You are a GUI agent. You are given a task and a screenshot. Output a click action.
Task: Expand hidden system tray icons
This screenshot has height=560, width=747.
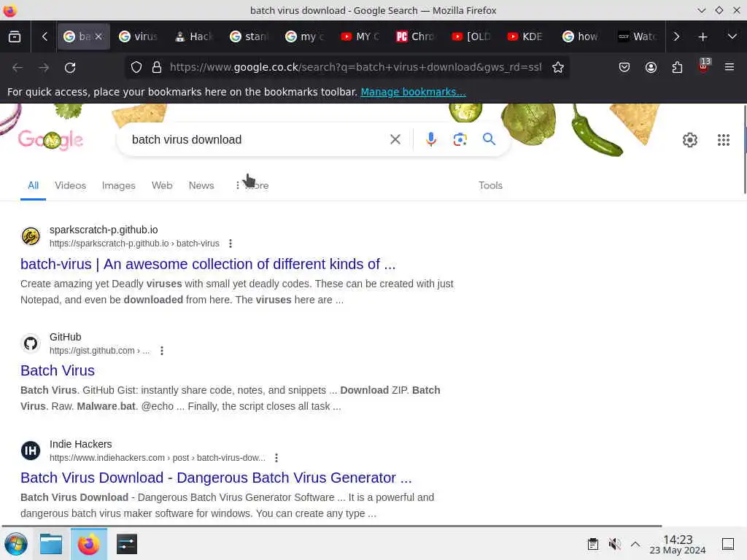point(635,544)
